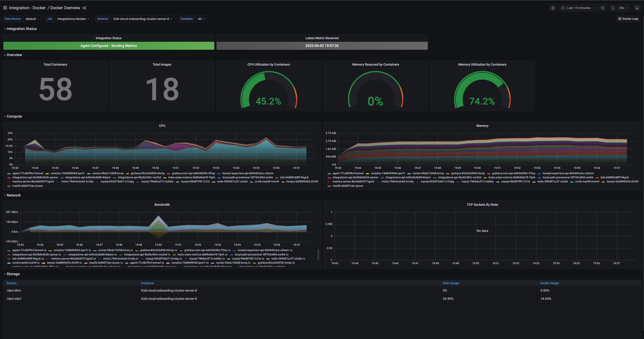
Task: Open the Bandwidth panel title menu
Action: [162, 205]
